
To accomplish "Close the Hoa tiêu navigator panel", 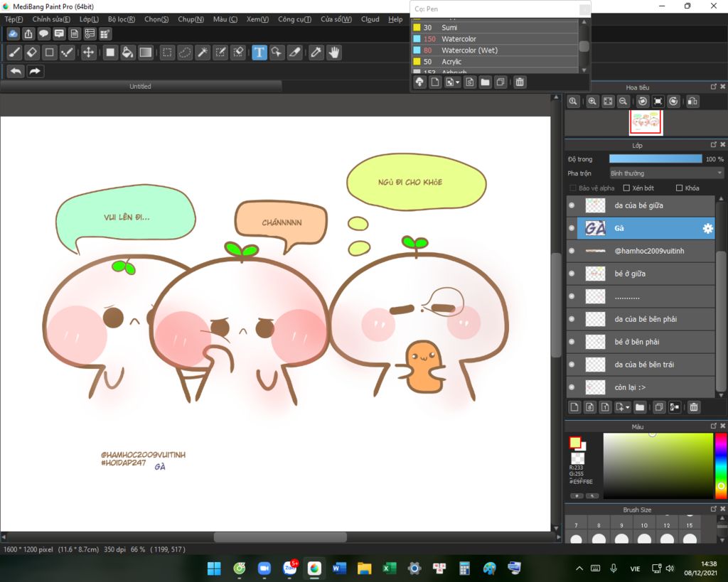I will [x=722, y=87].
